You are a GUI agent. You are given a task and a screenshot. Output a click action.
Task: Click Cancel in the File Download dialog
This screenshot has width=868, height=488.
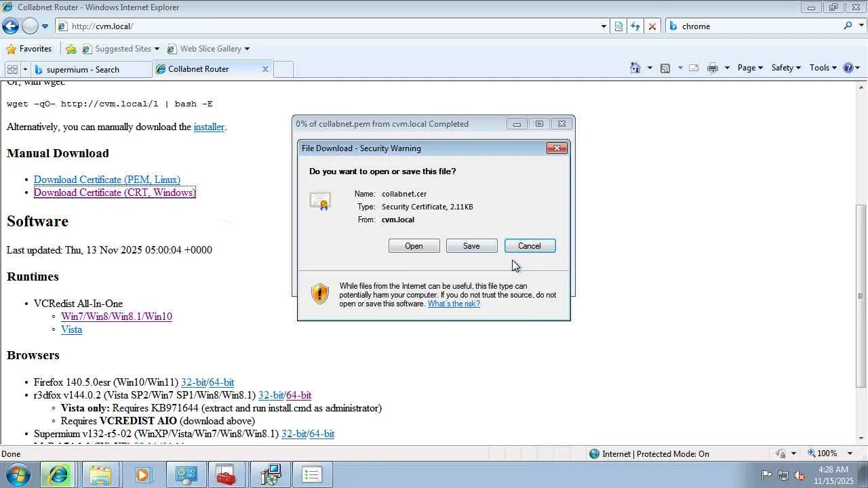530,246
